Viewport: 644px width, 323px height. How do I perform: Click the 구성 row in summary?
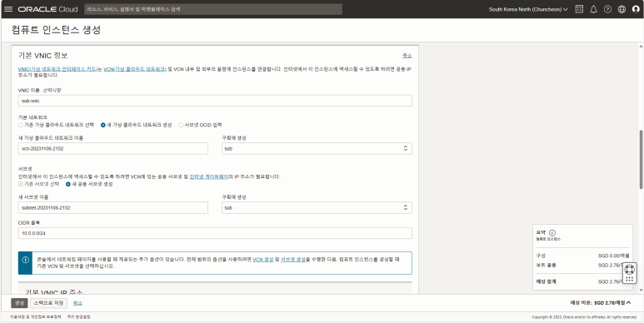(x=582, y=256)
